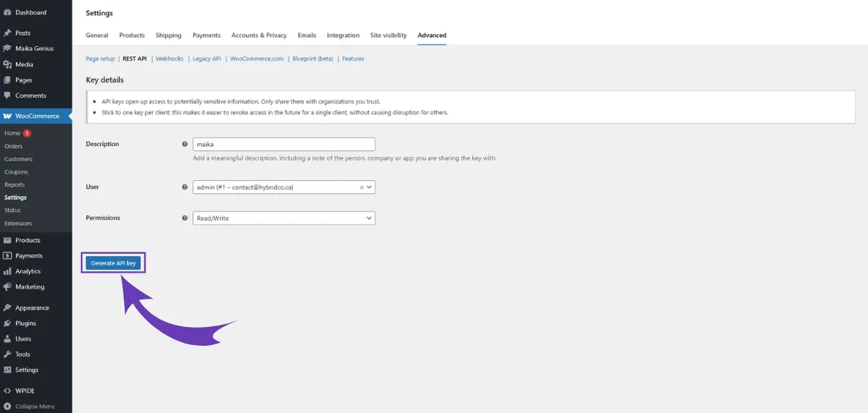Open WooCommerce Extensions submenu item
This screenshot has width=868, height=413.
[x=18, y=223]
